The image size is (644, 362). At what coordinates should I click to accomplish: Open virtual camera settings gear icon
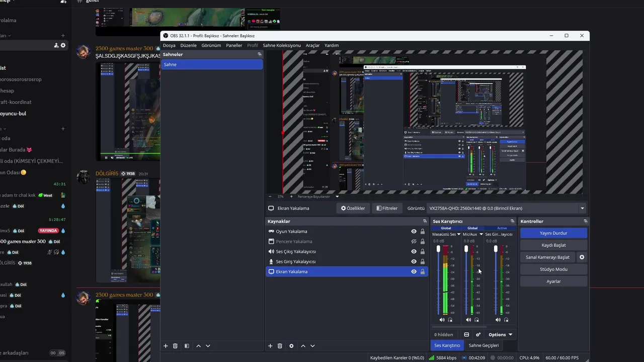pyautogui.click(x=582, y=257)
